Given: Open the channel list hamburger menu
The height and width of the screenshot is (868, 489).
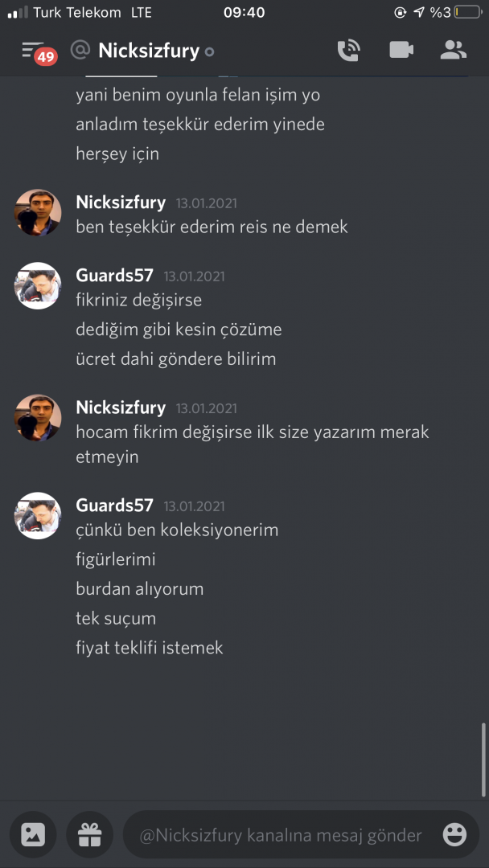Looking at the screenshot, I should coord(32,50).
